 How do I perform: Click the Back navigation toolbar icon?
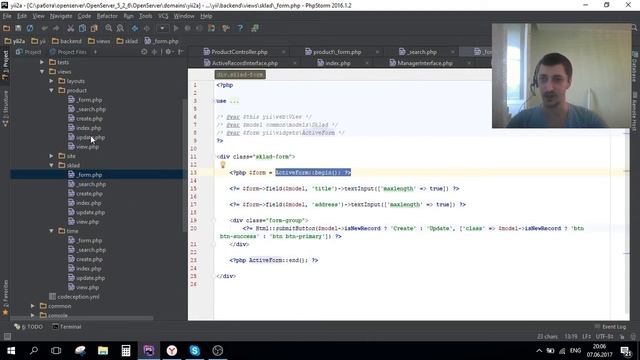135,28
